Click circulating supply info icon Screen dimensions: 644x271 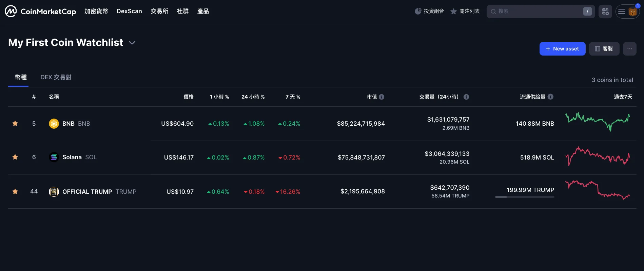pyautogui.click(x=550, y=97)
